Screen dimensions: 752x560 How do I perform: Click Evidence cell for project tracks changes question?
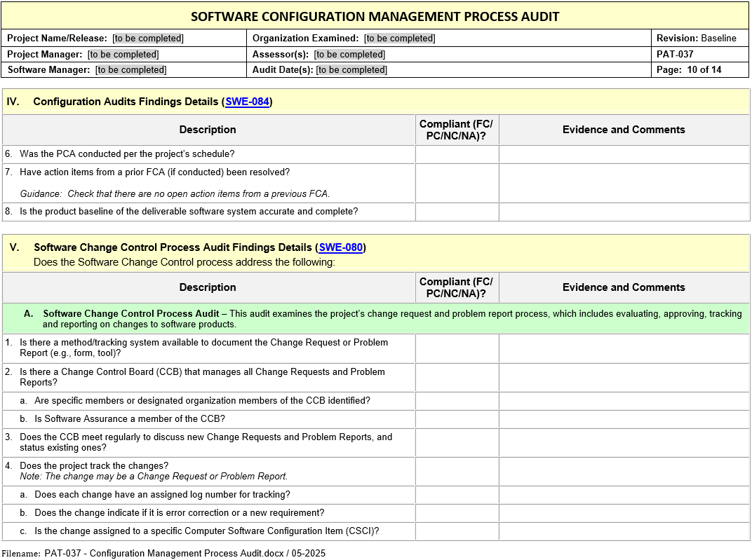(x=624, y=471)
